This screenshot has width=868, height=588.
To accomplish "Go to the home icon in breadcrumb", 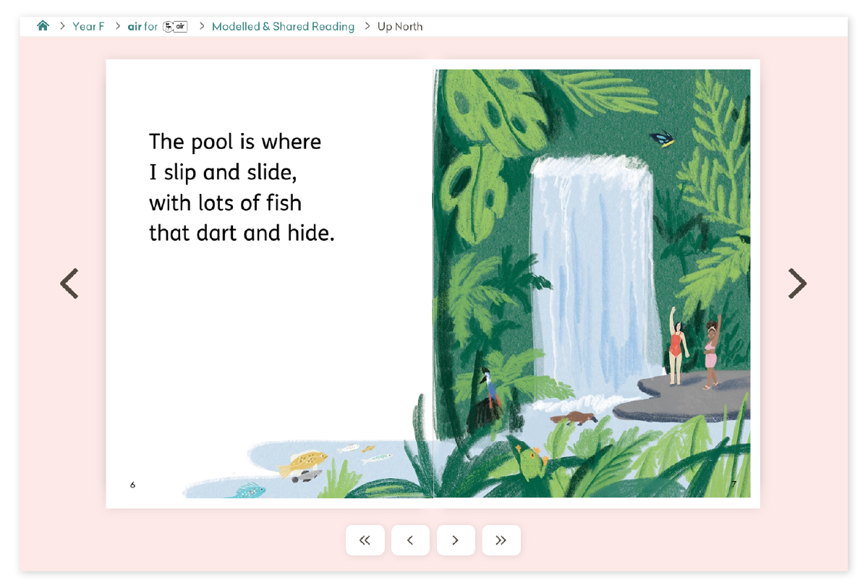I will (43, 26).
